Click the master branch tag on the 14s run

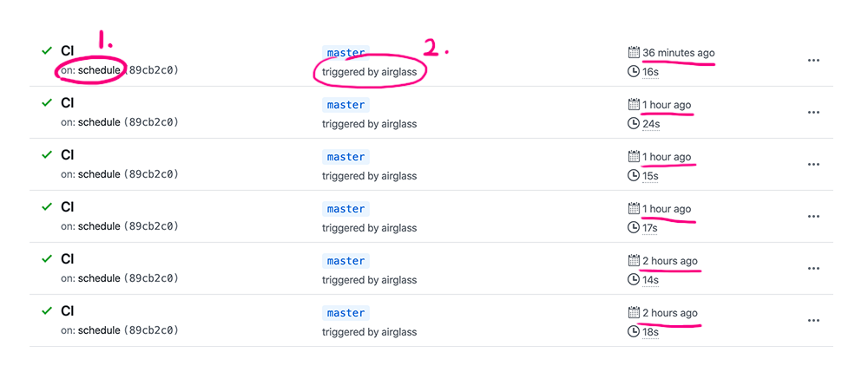point(345,261)
